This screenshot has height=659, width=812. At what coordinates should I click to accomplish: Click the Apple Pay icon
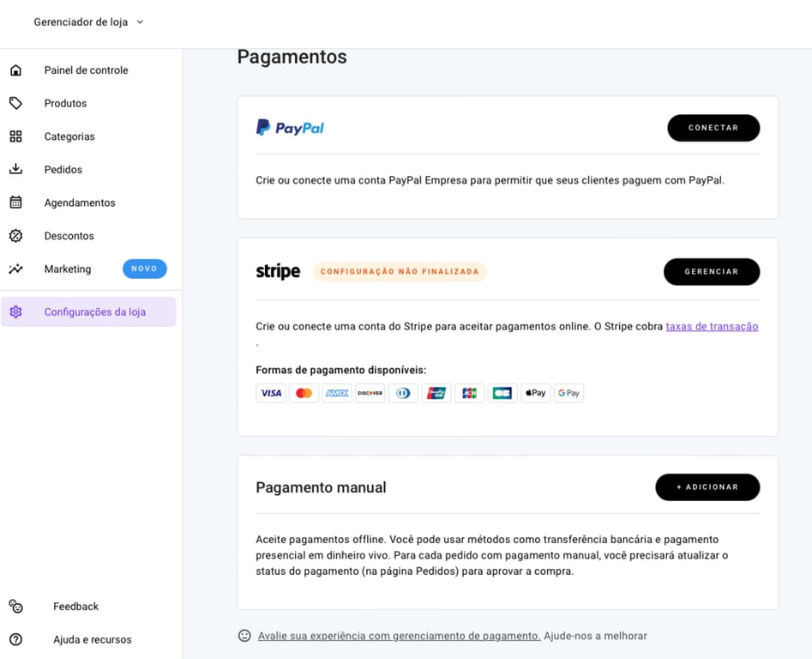(535, 392)
